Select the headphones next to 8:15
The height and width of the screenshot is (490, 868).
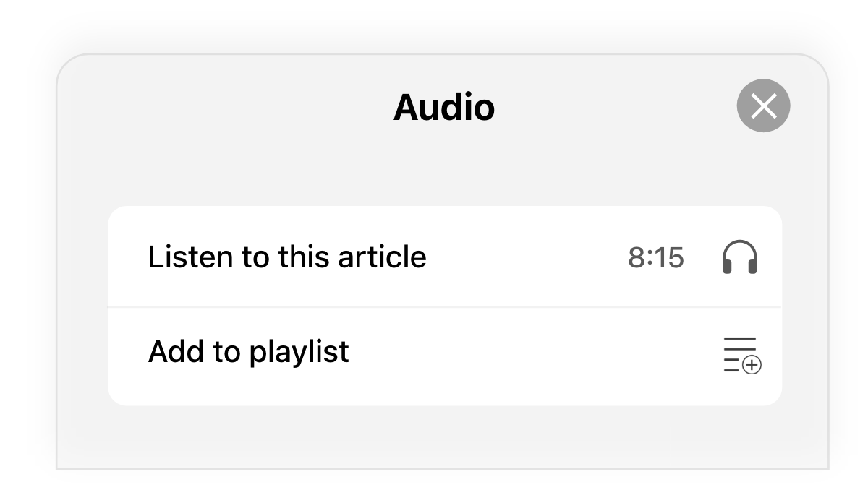coord(740,257)
